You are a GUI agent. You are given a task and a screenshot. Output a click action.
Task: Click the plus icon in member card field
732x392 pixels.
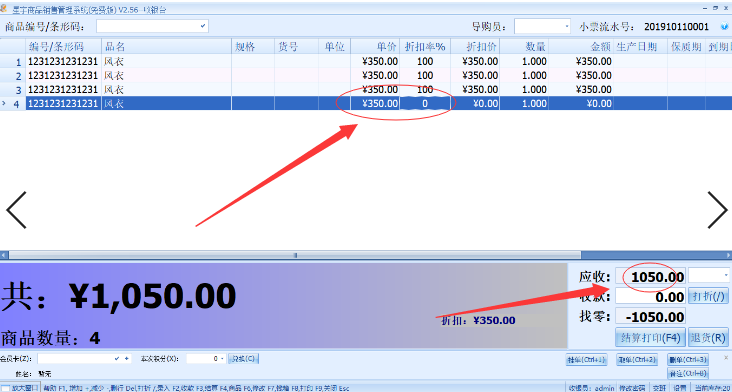(126, 359)
